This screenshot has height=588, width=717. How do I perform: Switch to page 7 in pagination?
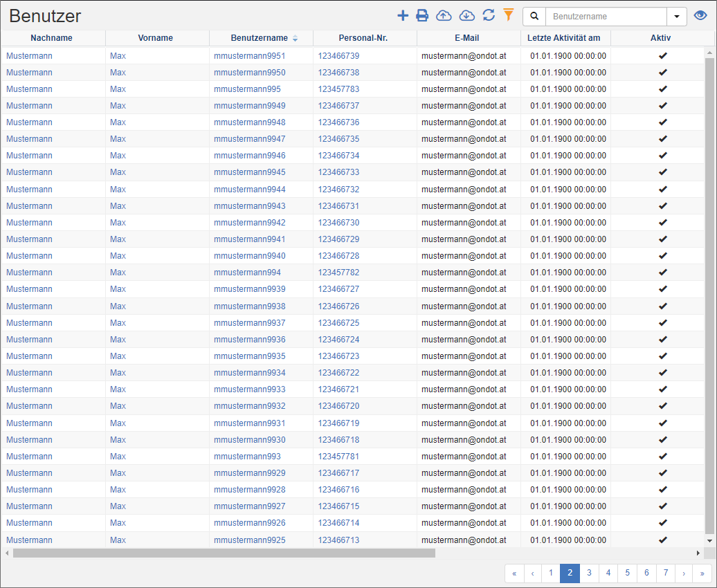tap(665, 573)
